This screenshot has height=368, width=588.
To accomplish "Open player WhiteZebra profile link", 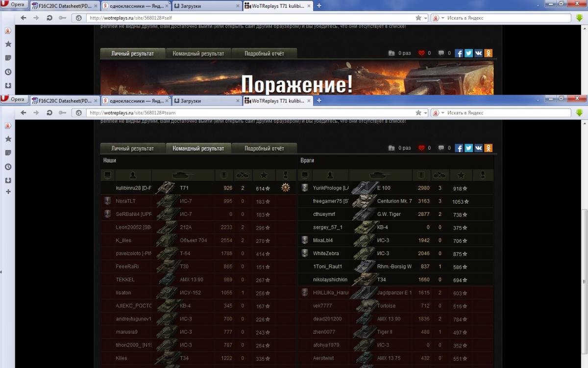I will 326,254.
